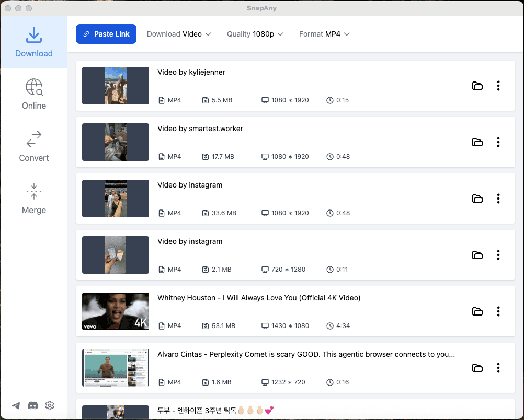Show more options for smartest.worker video
This screenshot has height=420, width=524.
(x=498, y=142)
